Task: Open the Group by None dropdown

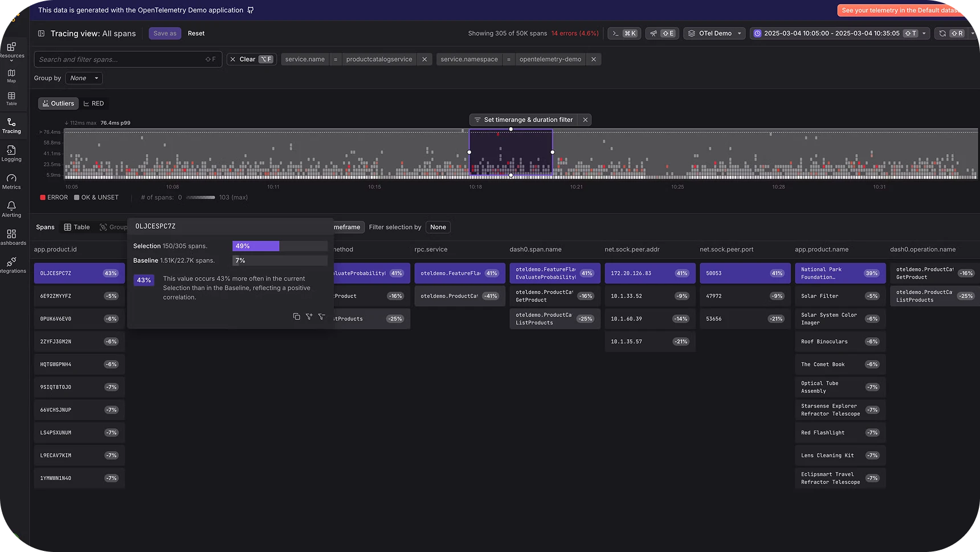Action: click(x=84, y=78)
